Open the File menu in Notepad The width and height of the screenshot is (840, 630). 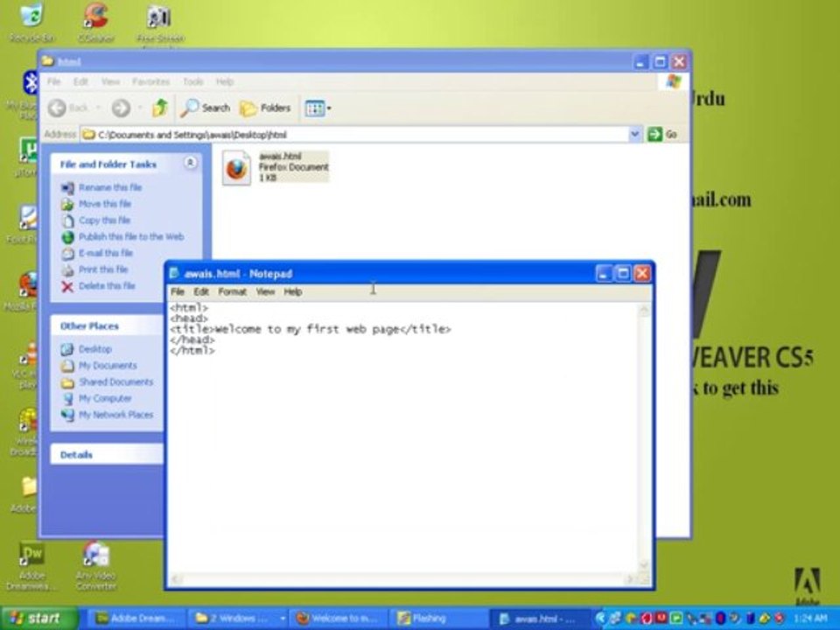click(178, 291)
